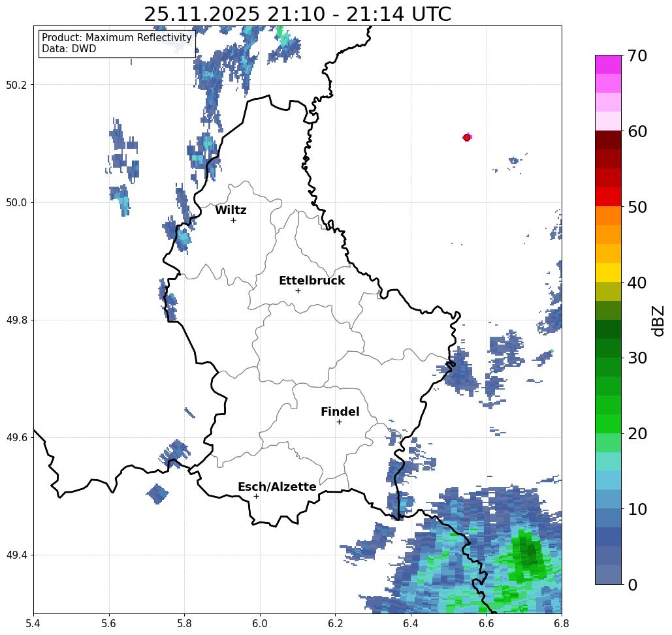Click the Findel cross marker
This screenshot has width=672, height=635.
pyautogui.click(x=339, y=422)
